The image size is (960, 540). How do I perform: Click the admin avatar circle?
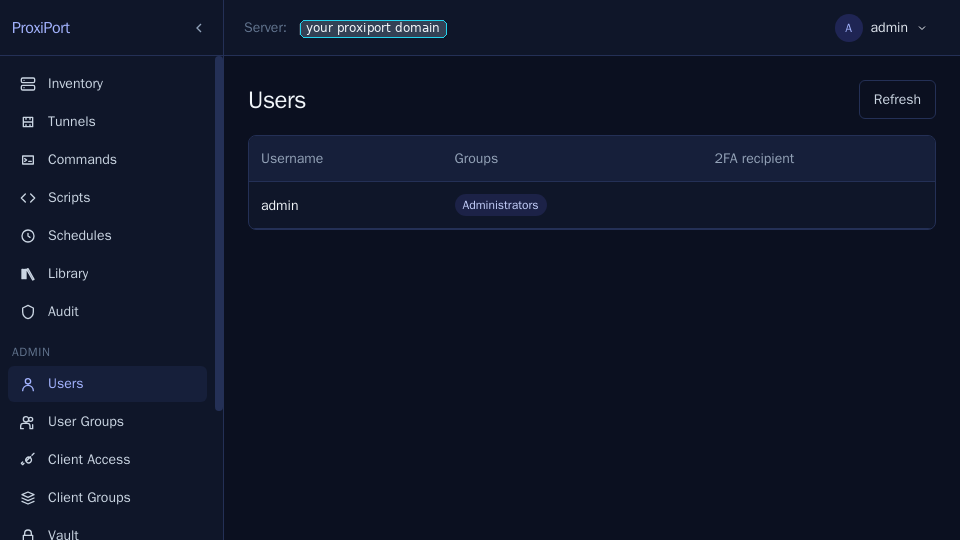coord(849,28)
